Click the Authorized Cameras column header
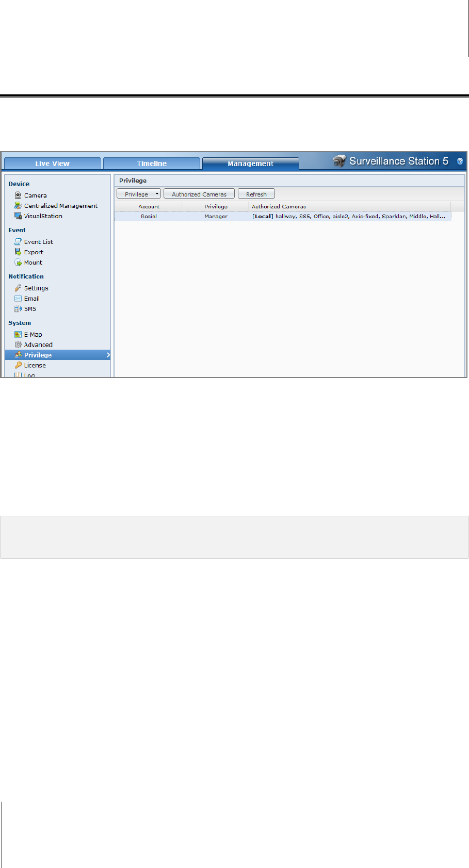The height and width of the screenshot is (868, 469). (350, 206)
